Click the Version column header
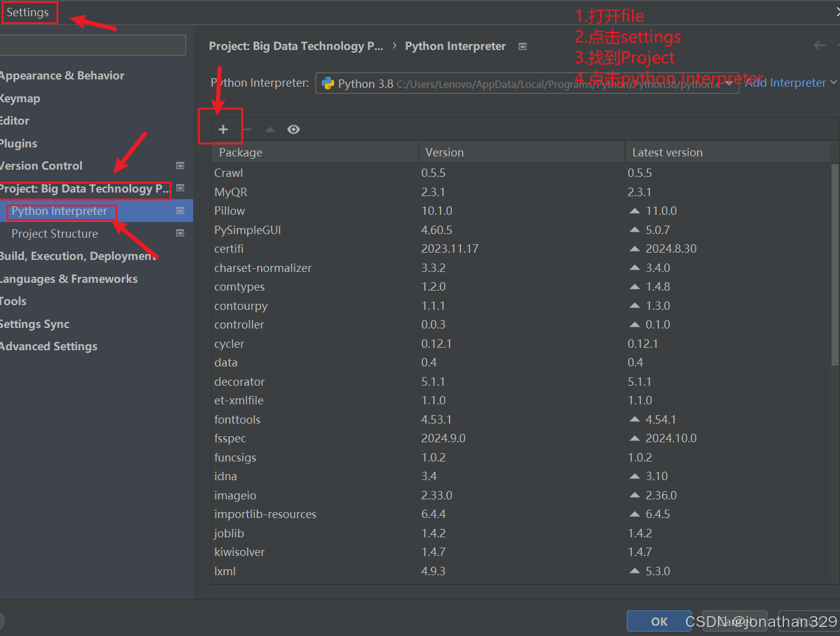 (x=522, y=152)
